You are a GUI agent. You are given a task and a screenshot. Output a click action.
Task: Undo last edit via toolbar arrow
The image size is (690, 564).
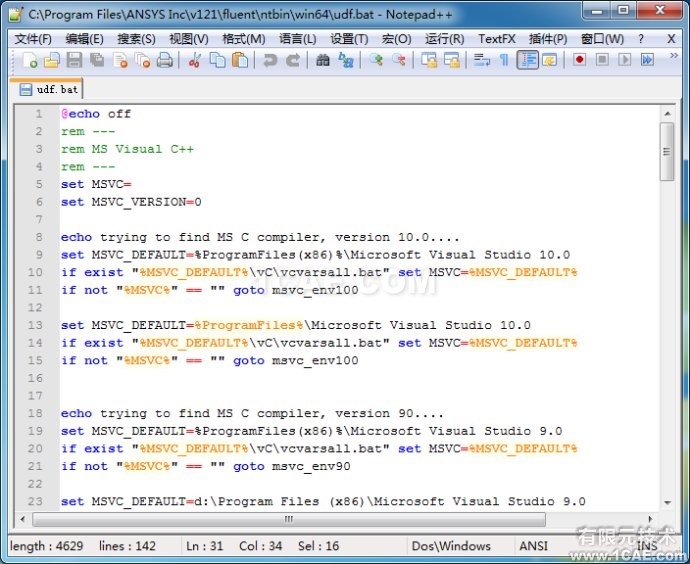click(x=270, y=60)
